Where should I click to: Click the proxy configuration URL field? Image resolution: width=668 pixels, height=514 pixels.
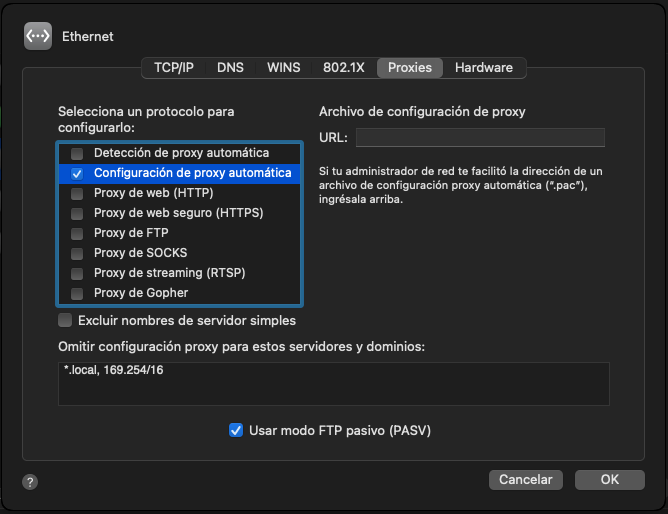point(480,138)
